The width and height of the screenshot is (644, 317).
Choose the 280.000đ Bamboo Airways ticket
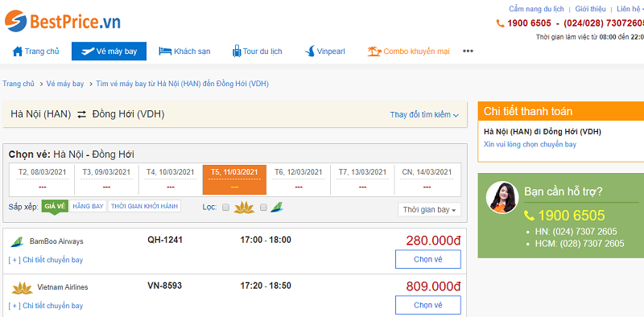(428, 259)
